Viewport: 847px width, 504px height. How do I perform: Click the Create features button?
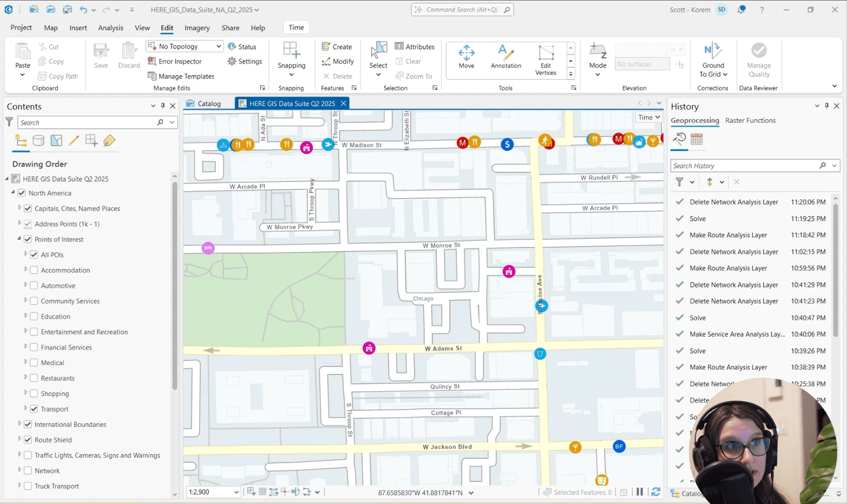[x=337, y=46]
